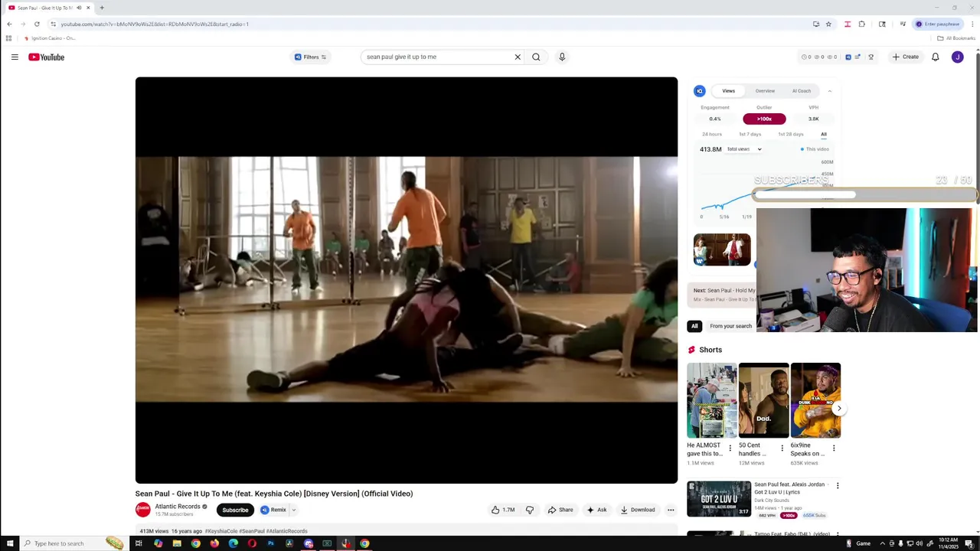Collapse the vidIQ stats panel chevron
The width and height of the screenshot is (980, 551).
point(829,91)
